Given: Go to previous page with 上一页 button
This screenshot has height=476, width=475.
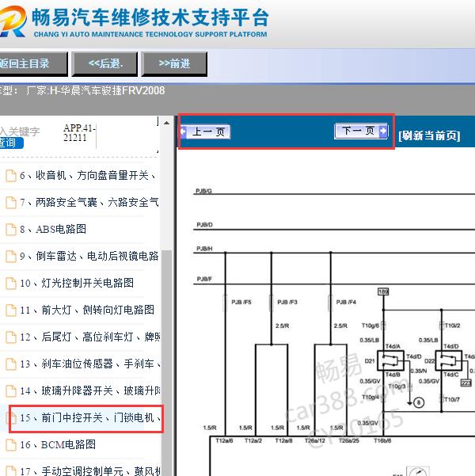Looking at the screenshot, I should click(206, 131).
